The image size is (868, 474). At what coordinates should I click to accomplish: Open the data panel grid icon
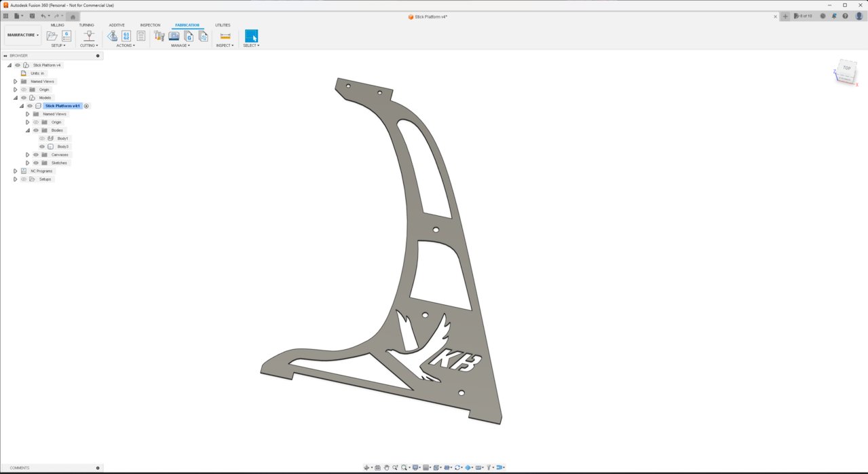point(6,16)
